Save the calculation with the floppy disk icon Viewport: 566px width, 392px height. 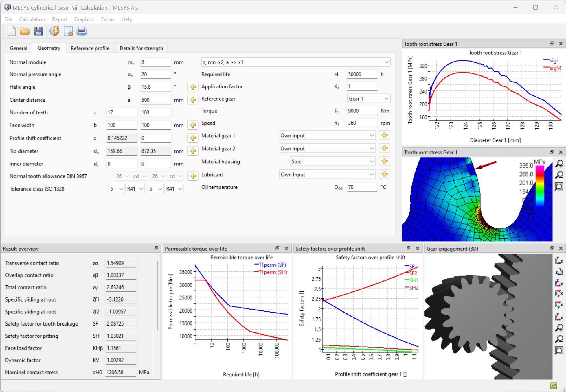[x=38, y=31]
